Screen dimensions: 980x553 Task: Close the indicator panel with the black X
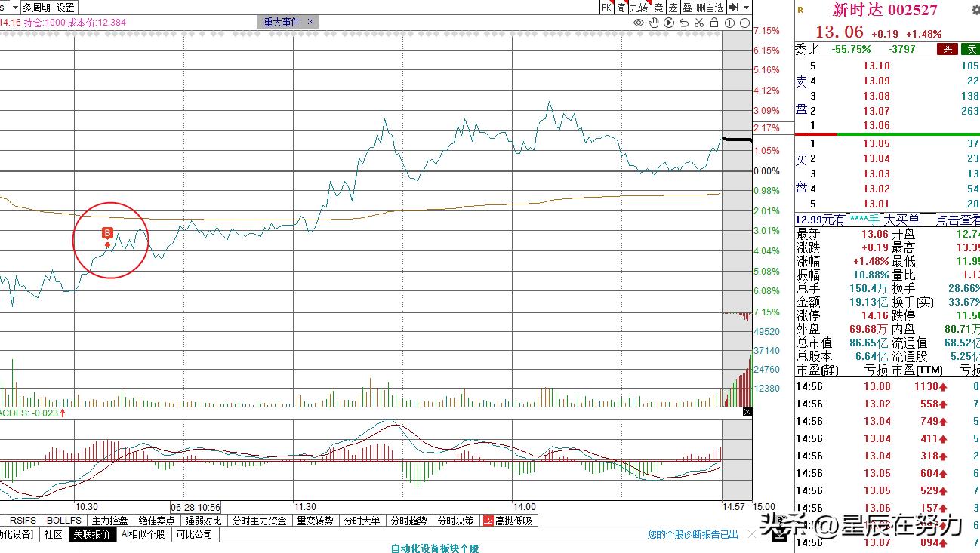[747, 412]
